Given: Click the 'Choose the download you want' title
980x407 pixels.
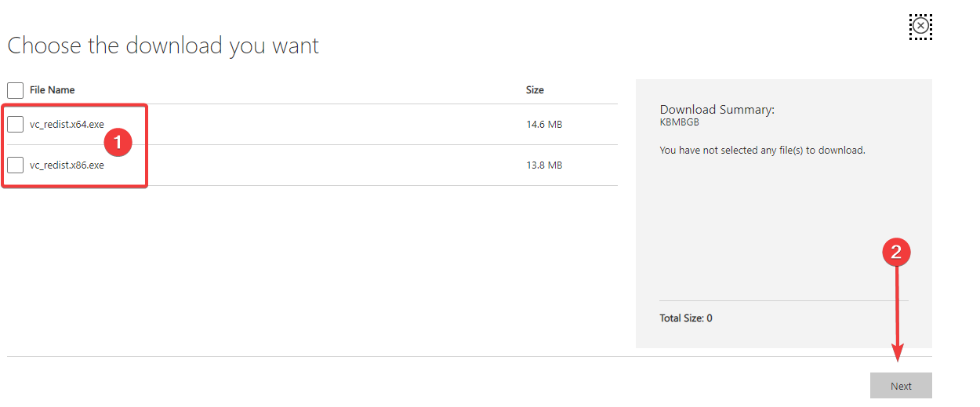Looking at the screenshot, I should pos(163,45).
